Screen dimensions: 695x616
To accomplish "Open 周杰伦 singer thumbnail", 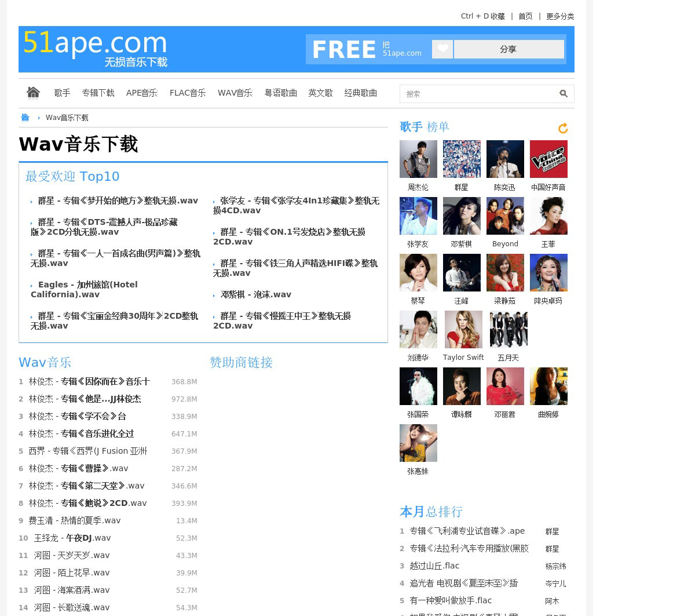I will point(418,159).
